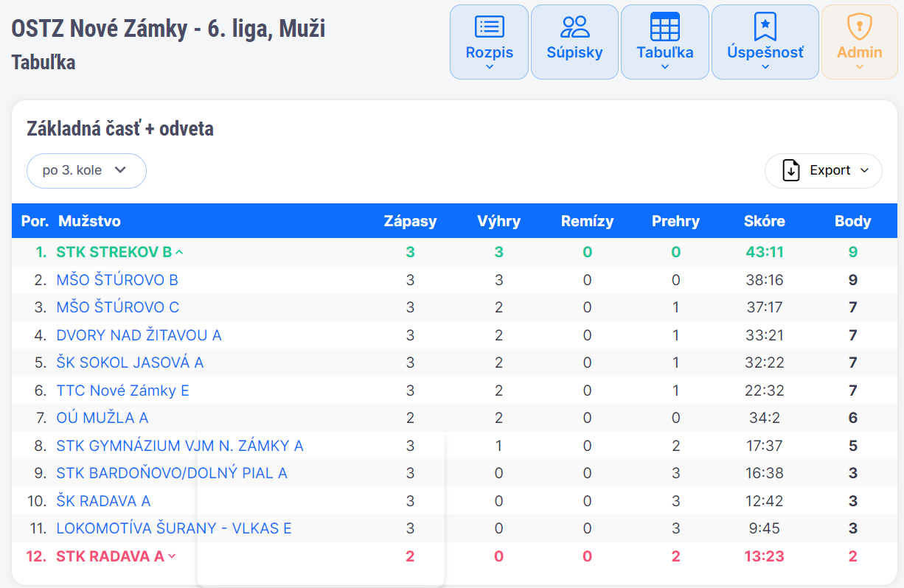Viewport: 904px width, 588px height.
Task: Click the Body column header
Action: click(x=853, y=221)
